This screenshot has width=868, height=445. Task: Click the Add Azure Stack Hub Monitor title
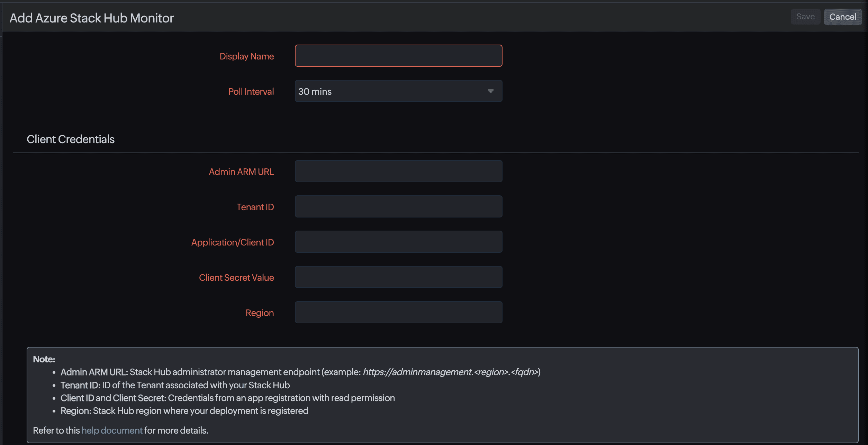[x=92, y=18]
